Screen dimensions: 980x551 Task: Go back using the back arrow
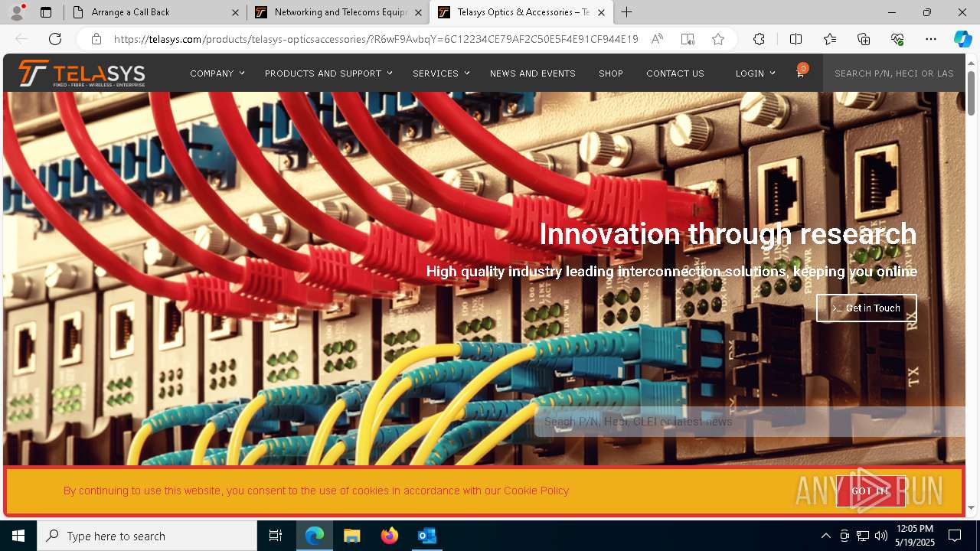[x=21, y=39]
